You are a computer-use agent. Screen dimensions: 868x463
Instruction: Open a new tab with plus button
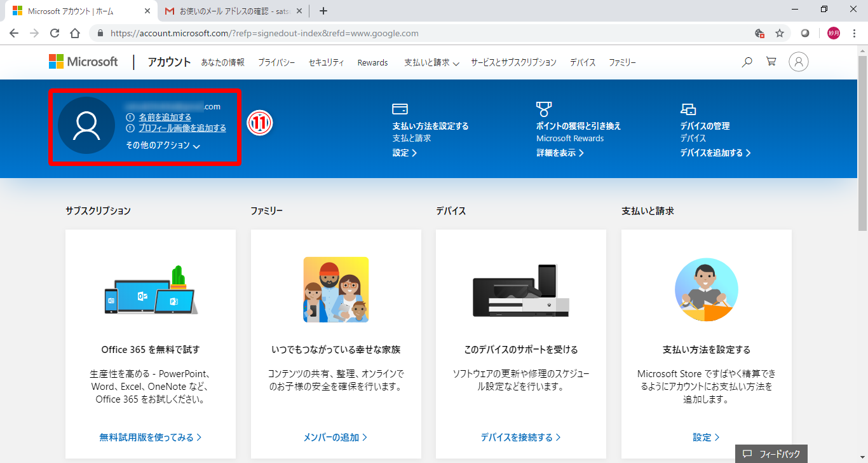pos(323,11)
